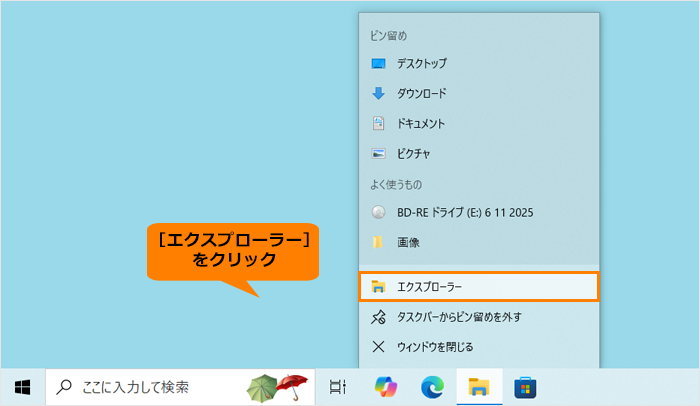Click the orange エクスプローラー callout bubble
Screen dimensions: 700x406
234,250
